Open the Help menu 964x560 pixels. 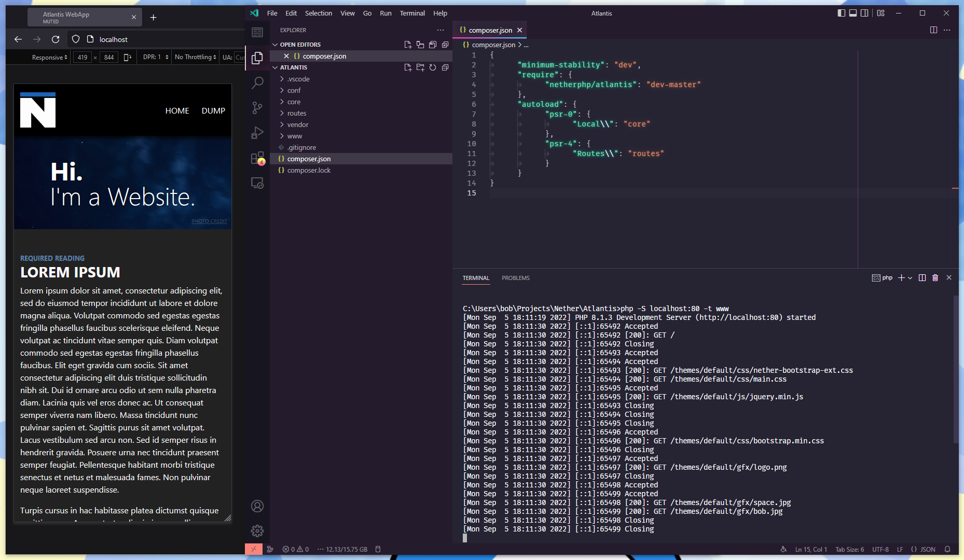pos(440,13)
